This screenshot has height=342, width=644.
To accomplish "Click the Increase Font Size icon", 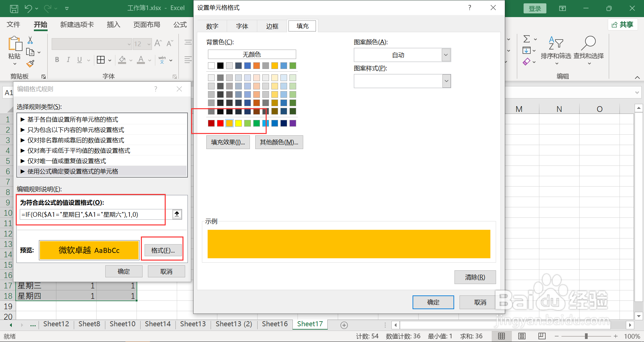I will [x=158, y=43].
